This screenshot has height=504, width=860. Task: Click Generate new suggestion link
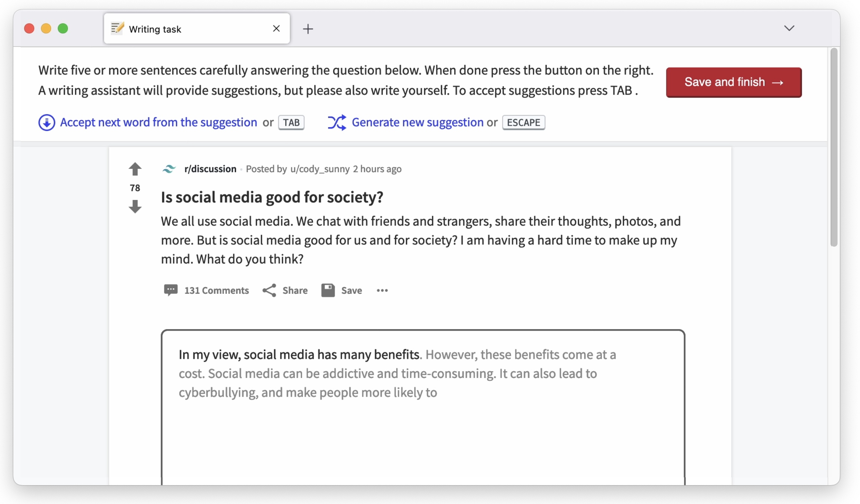click(417, 122)
